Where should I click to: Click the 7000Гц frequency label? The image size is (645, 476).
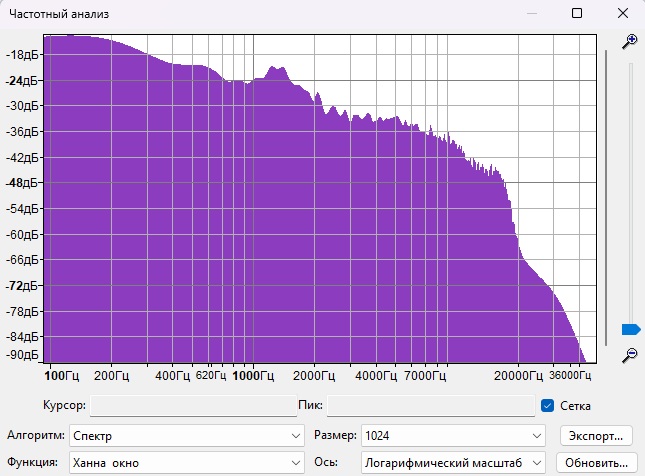click(x=425, y=376)
